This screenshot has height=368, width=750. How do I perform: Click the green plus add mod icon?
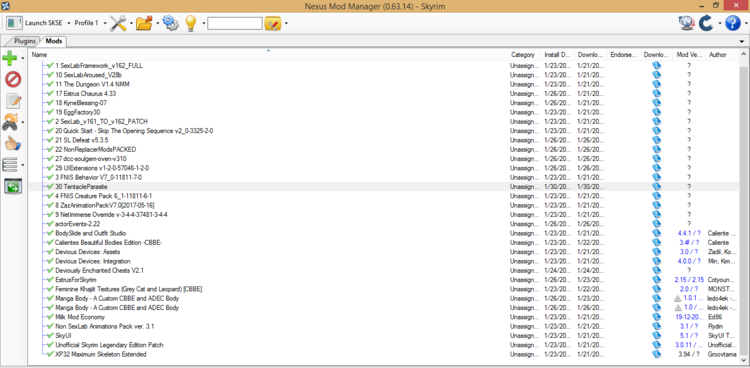click(x=10, y=58)
